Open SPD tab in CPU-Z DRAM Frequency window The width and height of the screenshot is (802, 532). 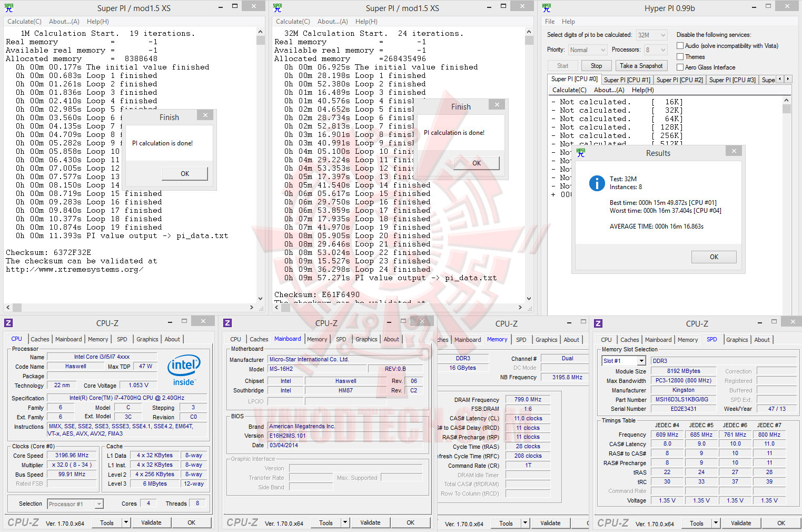point(521,340)
